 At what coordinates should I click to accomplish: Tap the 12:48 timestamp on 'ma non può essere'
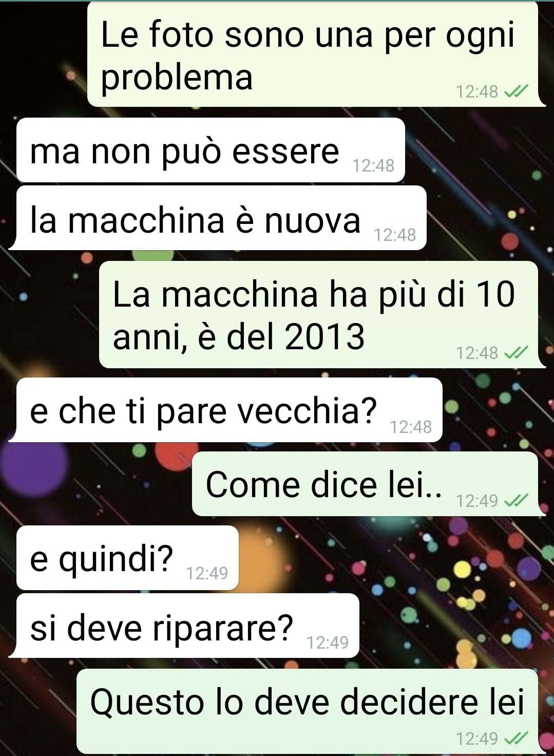(x=373, y=165)
